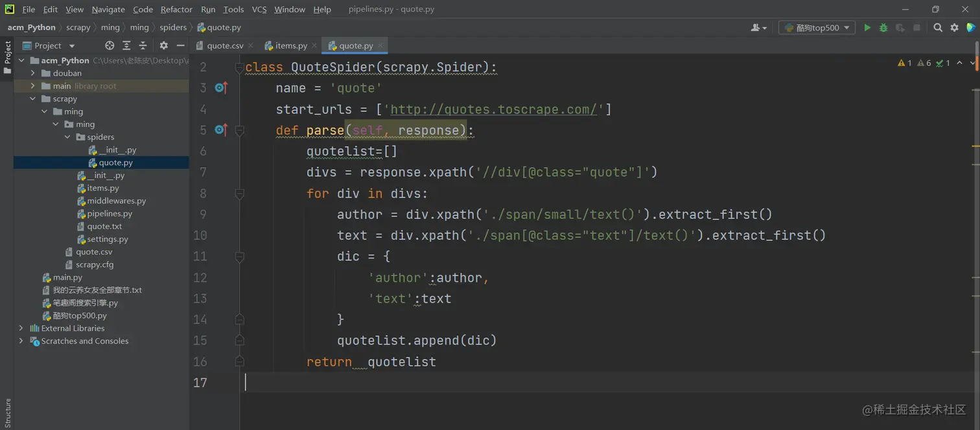Image resolution: width=980 pixels, height=430 pixels.
Task: Expand the douban folder chevron
Action: pos(33,73)
